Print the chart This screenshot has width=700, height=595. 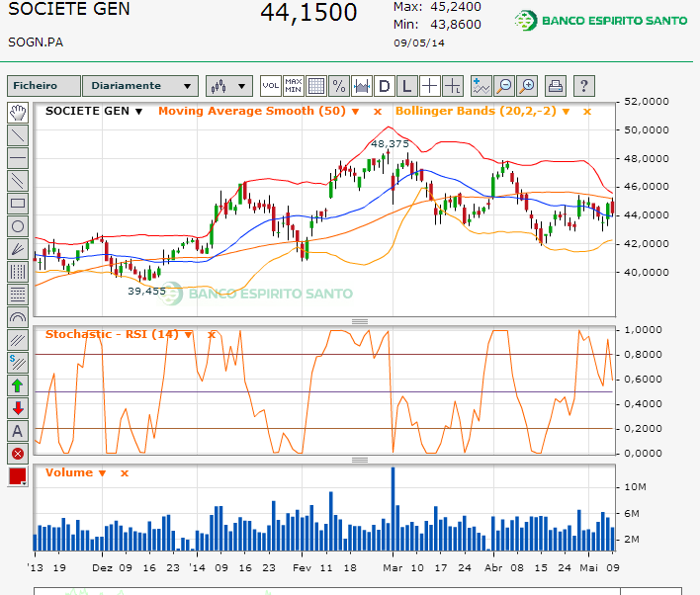pyautogui.click(x=556, y=86)
